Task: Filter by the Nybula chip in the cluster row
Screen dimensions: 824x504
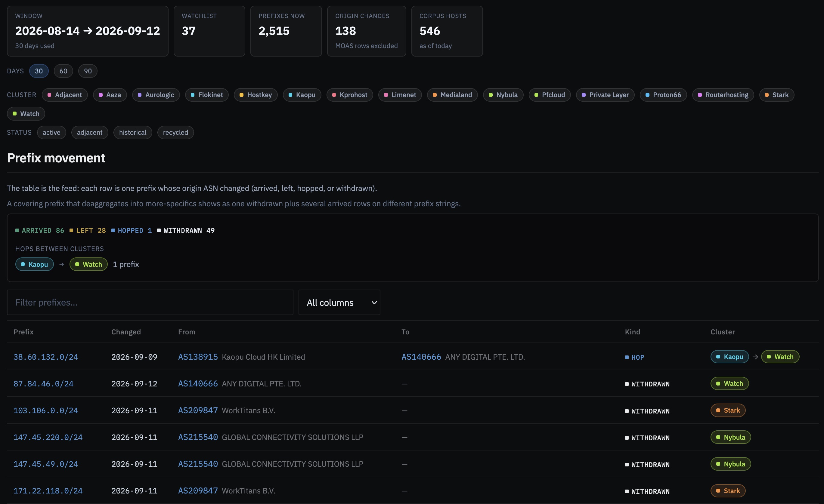Action: (503, 95)
